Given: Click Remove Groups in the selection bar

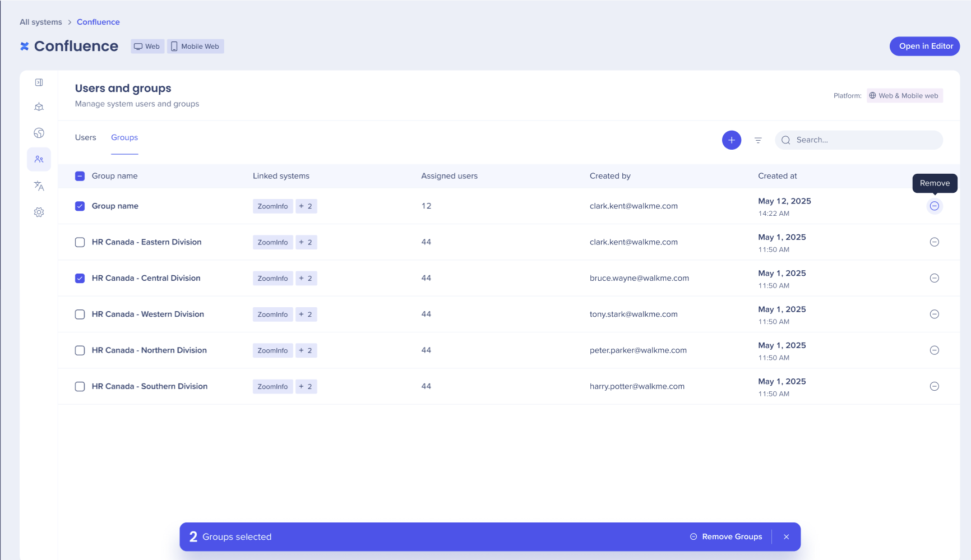Looking at the screenshot, I should (x=726, y=537).
